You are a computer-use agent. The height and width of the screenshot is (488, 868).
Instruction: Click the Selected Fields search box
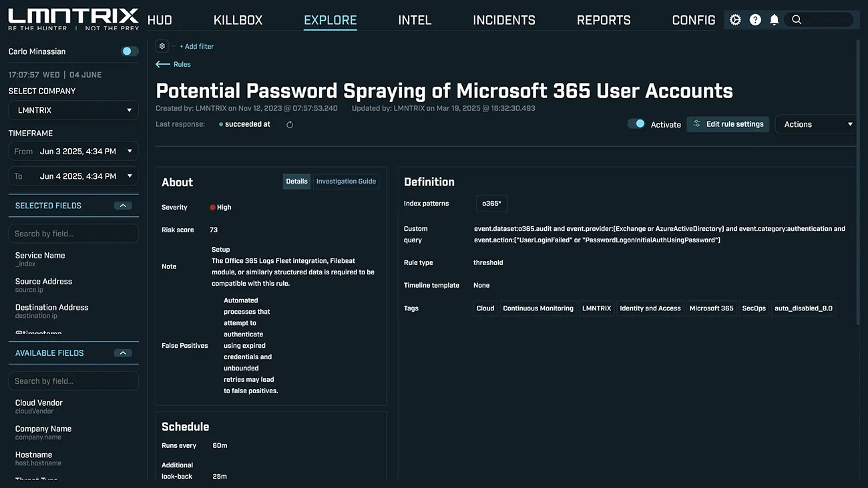point(73,234)
